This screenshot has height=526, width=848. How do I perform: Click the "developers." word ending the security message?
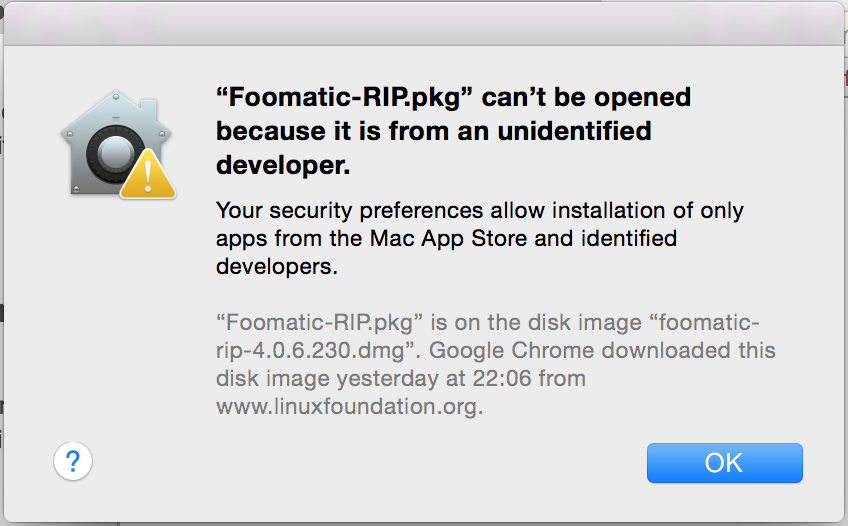pos(278,267)
